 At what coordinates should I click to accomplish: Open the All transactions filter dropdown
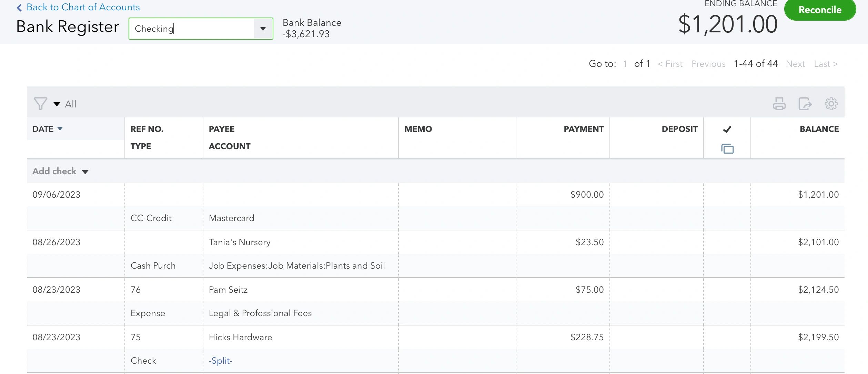(x=57, y=104)
